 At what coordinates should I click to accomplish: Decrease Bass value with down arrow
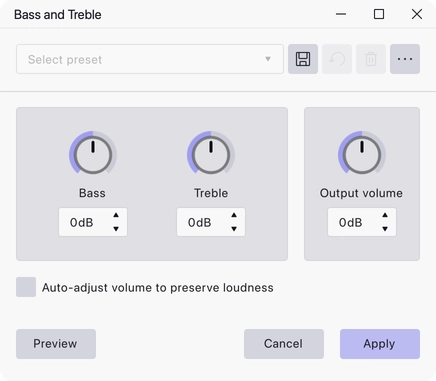(116, 229)
